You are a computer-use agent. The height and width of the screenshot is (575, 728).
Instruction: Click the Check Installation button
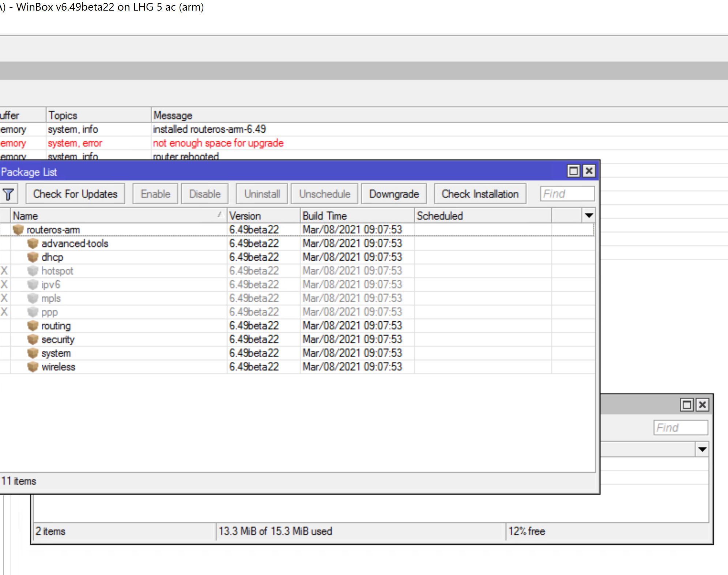(x=480, y=194)
